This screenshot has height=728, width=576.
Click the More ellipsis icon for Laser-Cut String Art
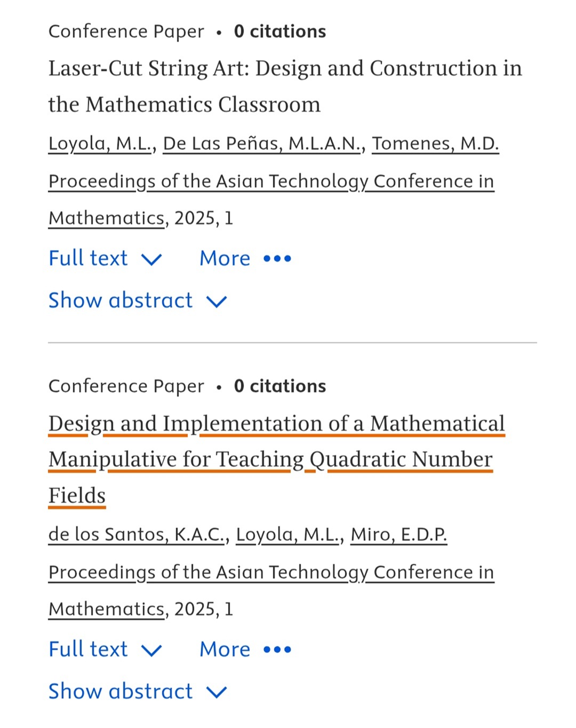click(277, 259)
